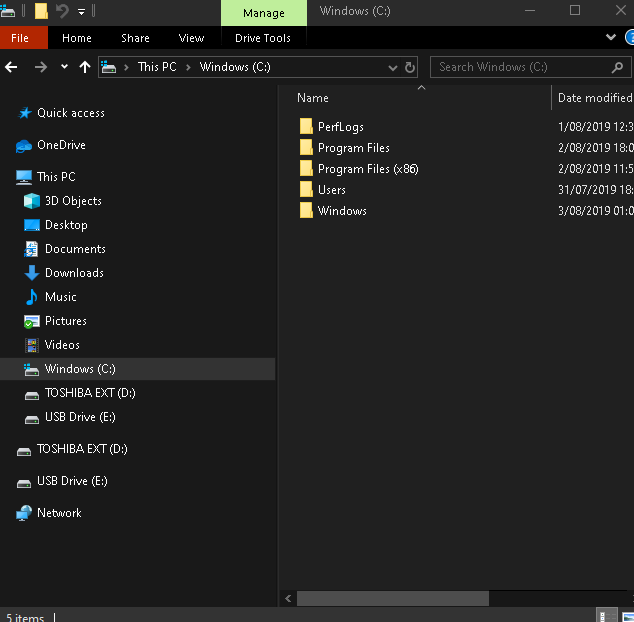Open Network in navigation pane

59,513
